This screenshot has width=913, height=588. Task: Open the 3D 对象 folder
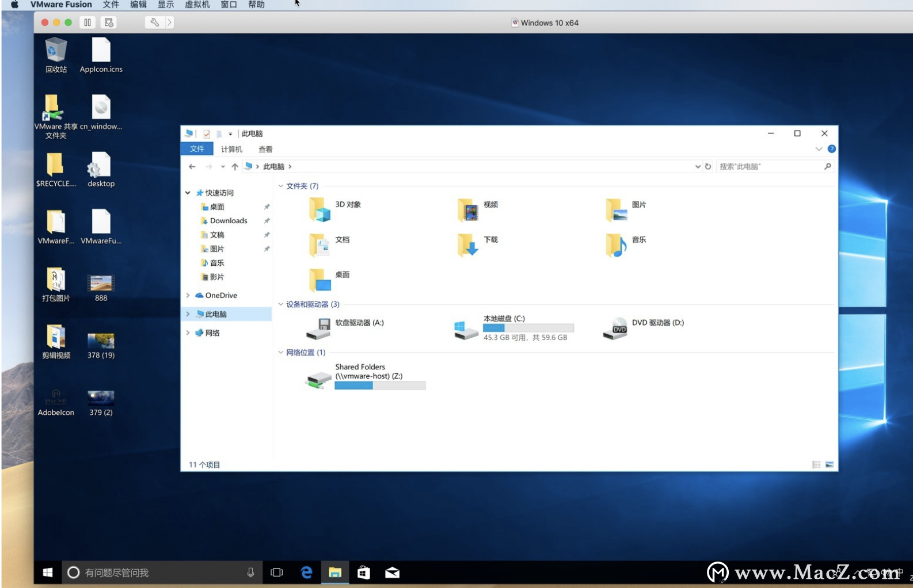coord(335,209)
